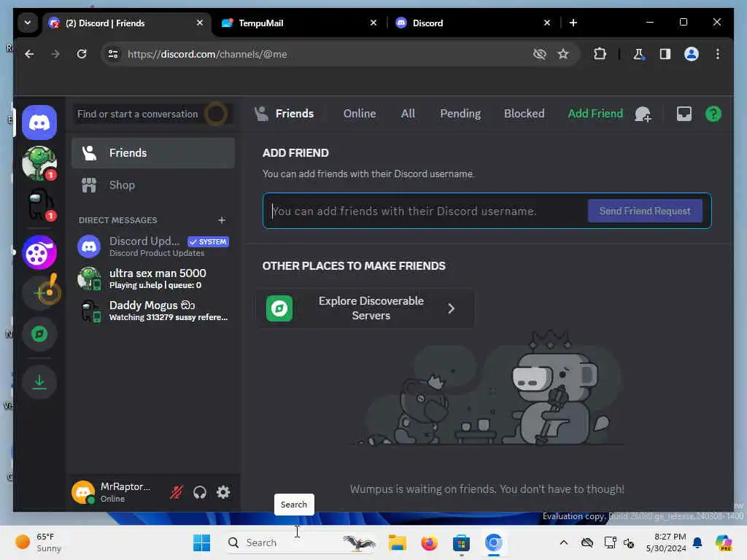Bookmark page with the star icon
Viewport: 747px width, 560px height.
pos(563,54)
